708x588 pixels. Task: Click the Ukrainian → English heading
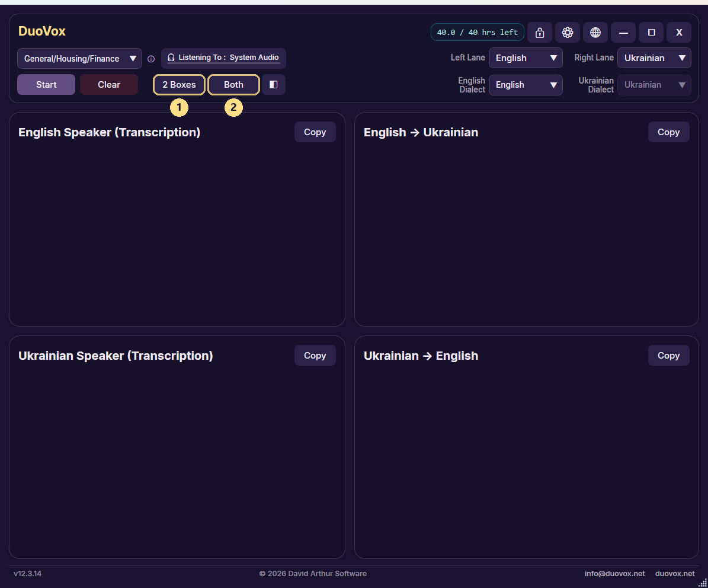click(x=421, y=356)
